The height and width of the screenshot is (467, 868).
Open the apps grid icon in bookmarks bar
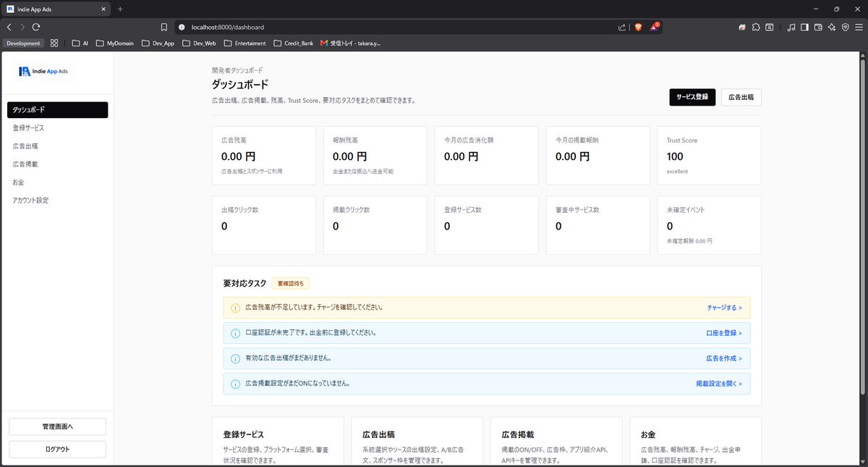[54, 43]
